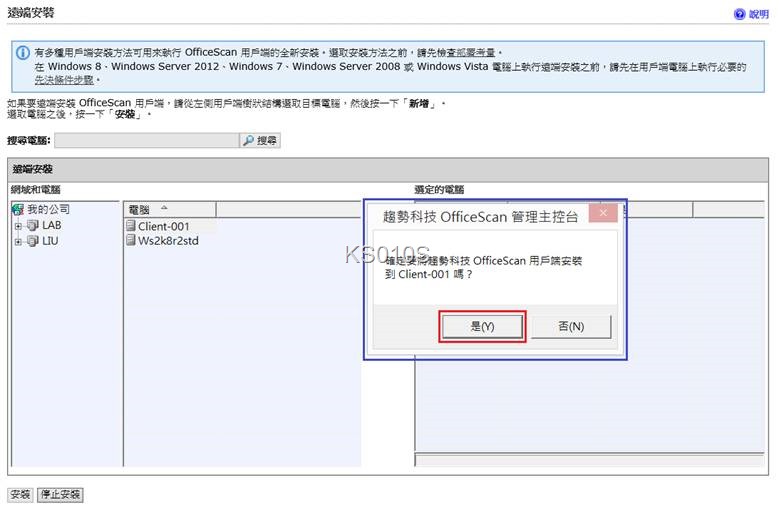Click the LAB domain computer icon

coord(32,226)
